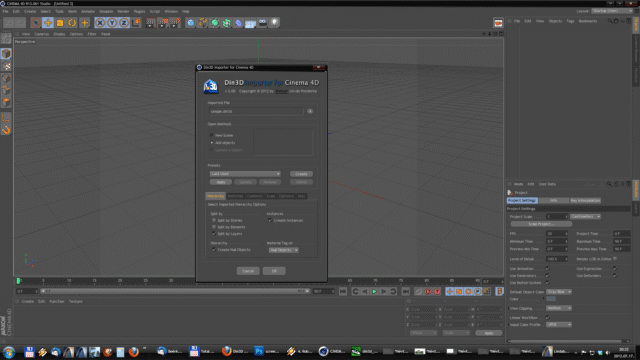Open the Key Interpolation tab

[x=585, y=200]
